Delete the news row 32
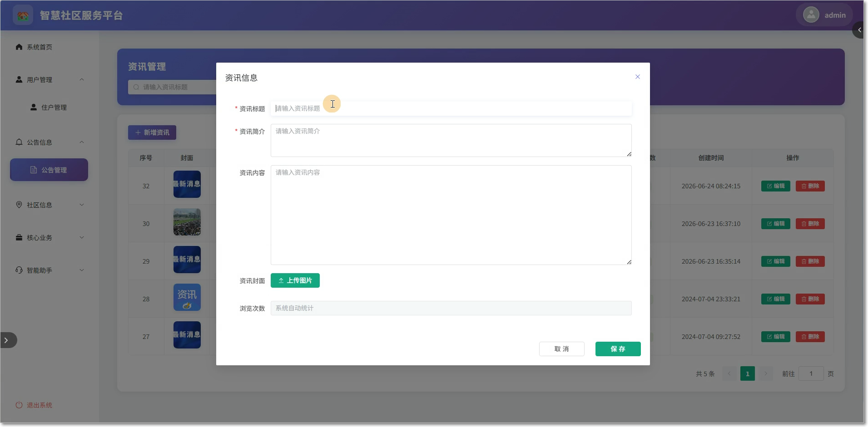Viewport: 868px width, 427px height. tap(810, 186)
